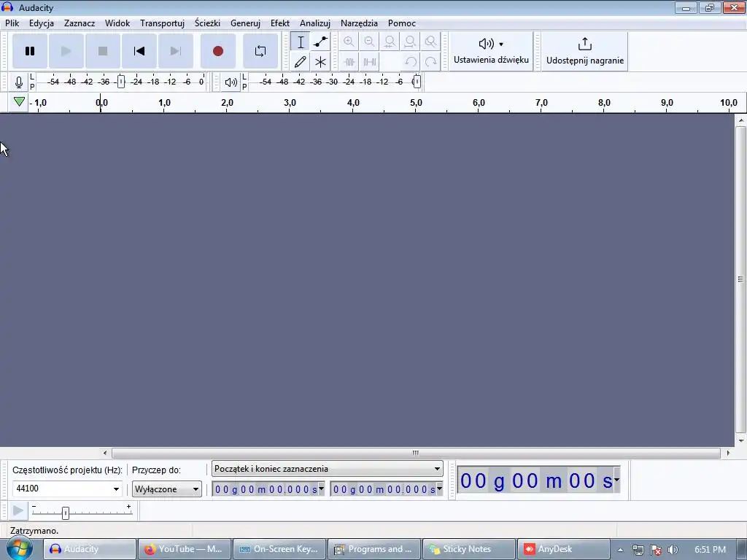The image size is (747, 560).
Task: Click the Pause transport button
Action: pyautogui.click(x=29, y=51)
